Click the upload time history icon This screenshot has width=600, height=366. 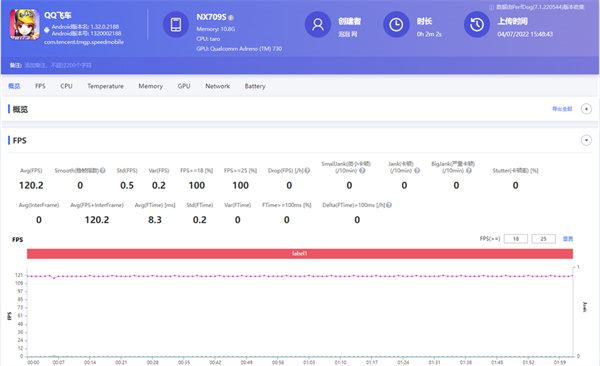tap(477, 25)
